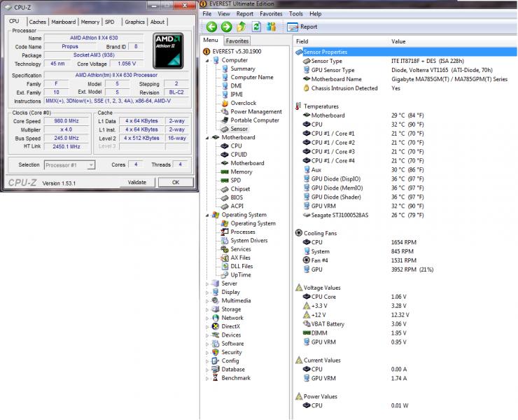Screen dimensions: 518x420
Task: Open Services in the tree
Action: click(241, 249)
